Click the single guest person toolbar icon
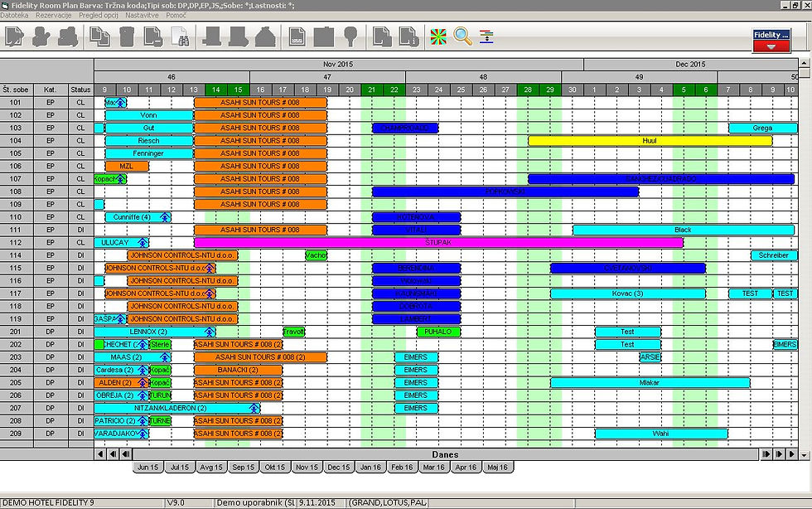The image size is (812, 509). pyautogui.click(x=41, y=36)
